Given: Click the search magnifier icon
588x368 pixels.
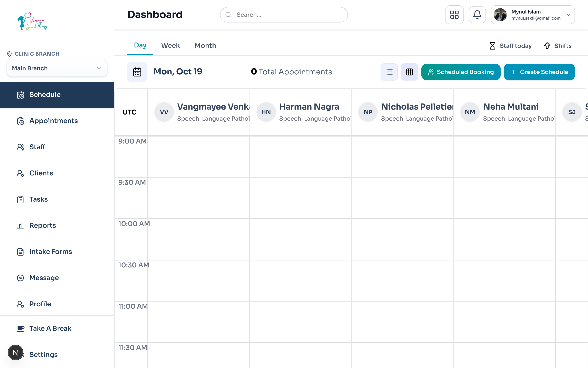Looking at the screenshot, I should [x=228, y=15].
